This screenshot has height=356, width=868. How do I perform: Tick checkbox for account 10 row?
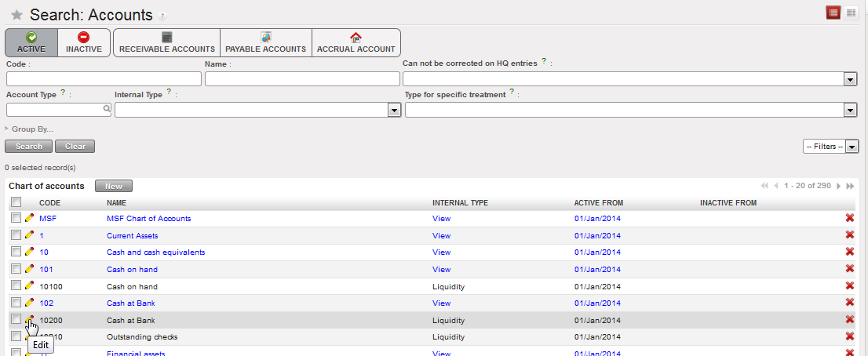16,252
